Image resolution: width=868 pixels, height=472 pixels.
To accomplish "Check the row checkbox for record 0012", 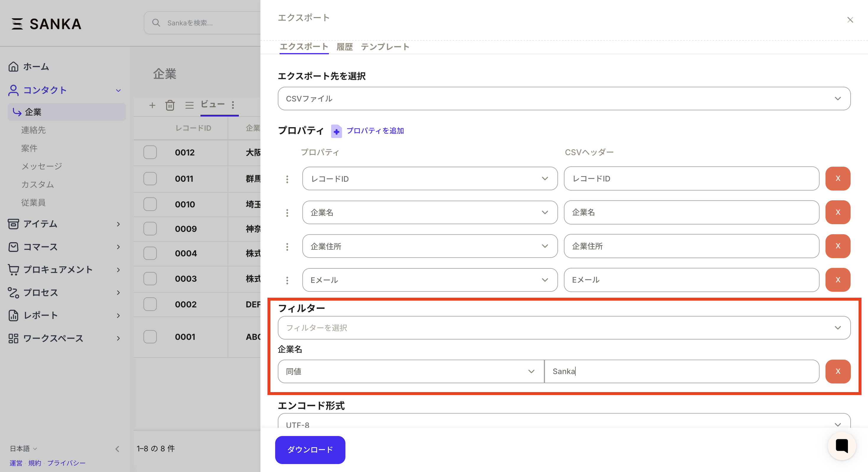I will pyautogui.click(x=150, y=152).
